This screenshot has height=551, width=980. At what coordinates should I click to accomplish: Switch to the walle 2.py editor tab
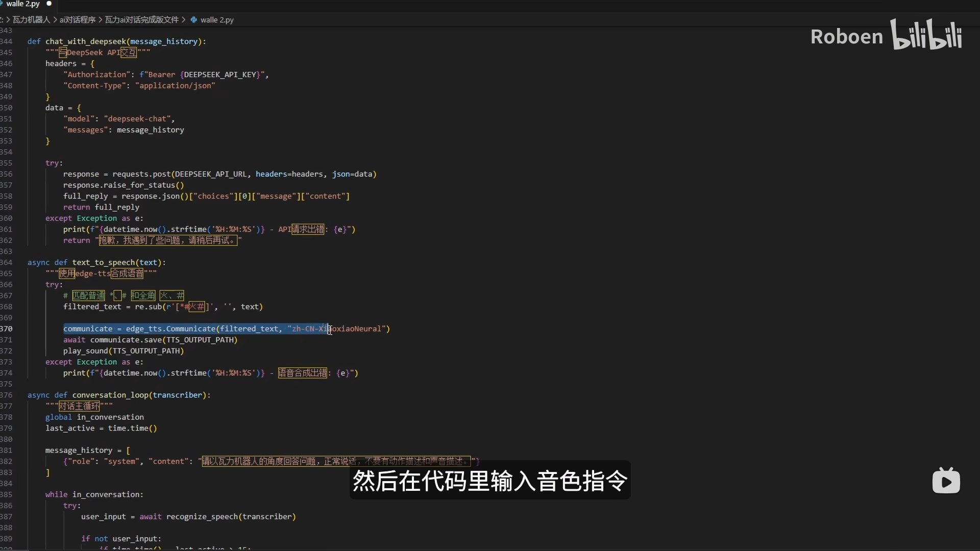point(22,4)
